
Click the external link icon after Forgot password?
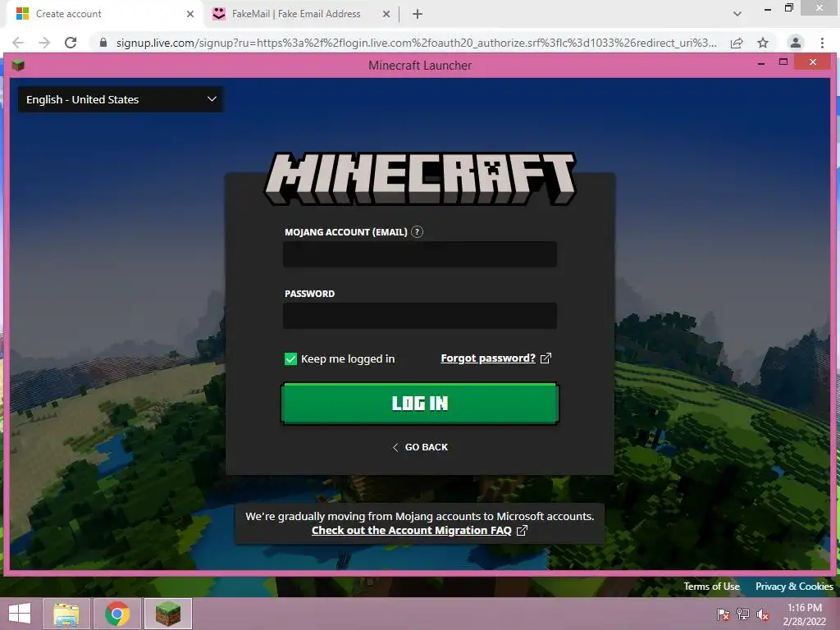tap(546, 358)
